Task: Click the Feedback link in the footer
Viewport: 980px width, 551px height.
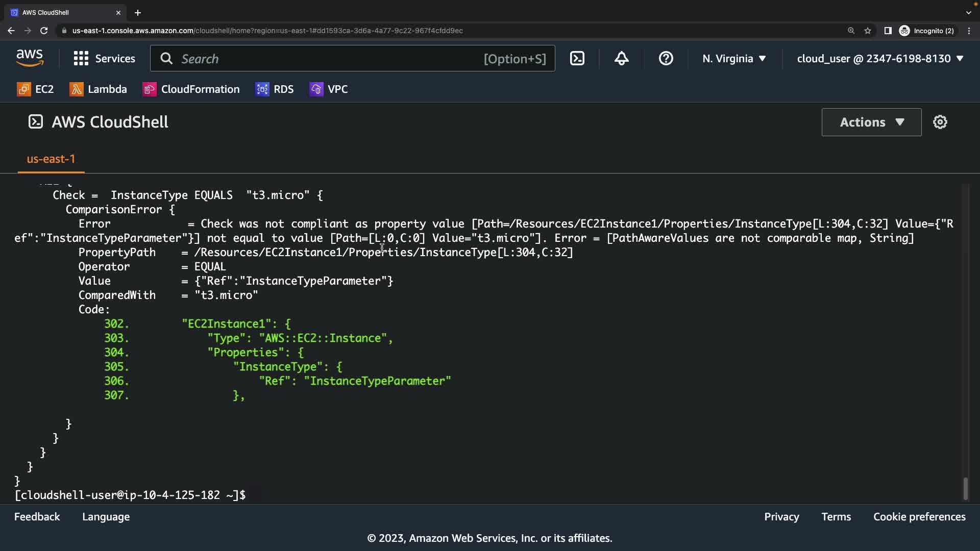Action: coord(37,517)
